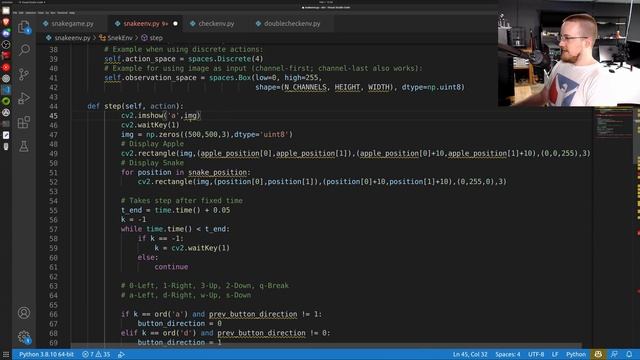Show Applications grid at dock bottom

tap(6, 355)
